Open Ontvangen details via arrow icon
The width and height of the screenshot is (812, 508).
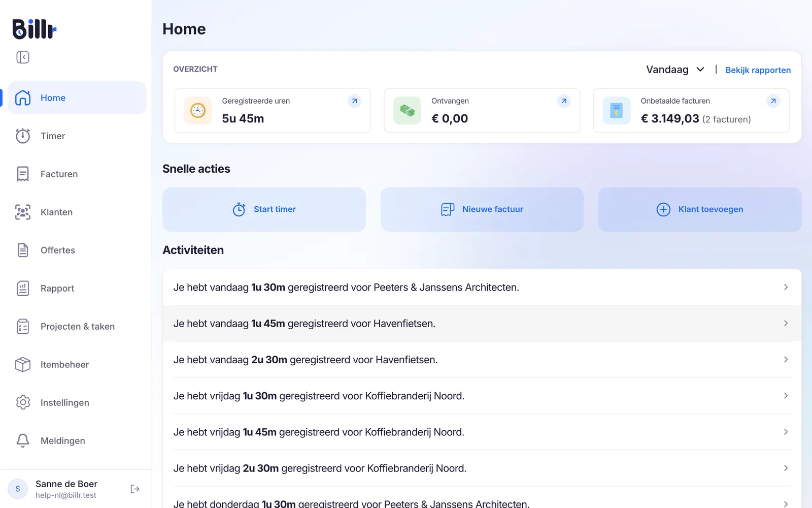564,101
